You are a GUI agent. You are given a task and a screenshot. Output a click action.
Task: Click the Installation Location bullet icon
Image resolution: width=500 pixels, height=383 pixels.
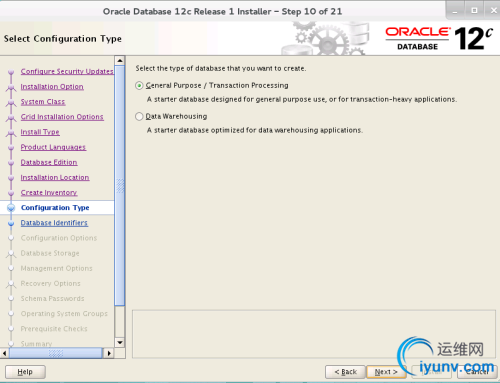coord(11,178)
